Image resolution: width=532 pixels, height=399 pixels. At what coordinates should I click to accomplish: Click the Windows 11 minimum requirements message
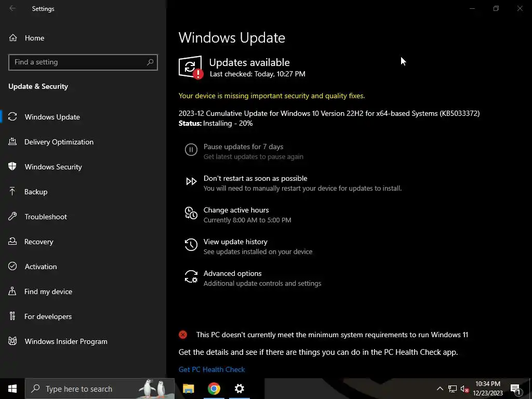[x=332, y=335]
